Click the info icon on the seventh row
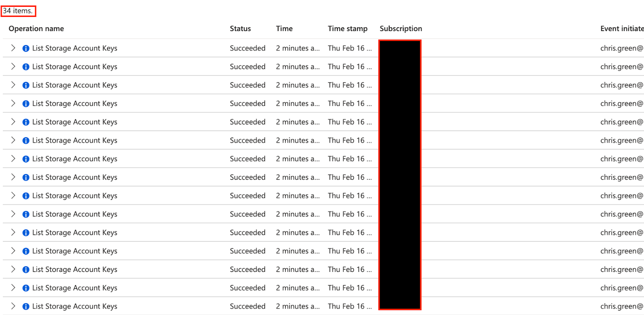The width and height of the screenshot is (644, 315). pyautogui.click(x=25, y=159)
